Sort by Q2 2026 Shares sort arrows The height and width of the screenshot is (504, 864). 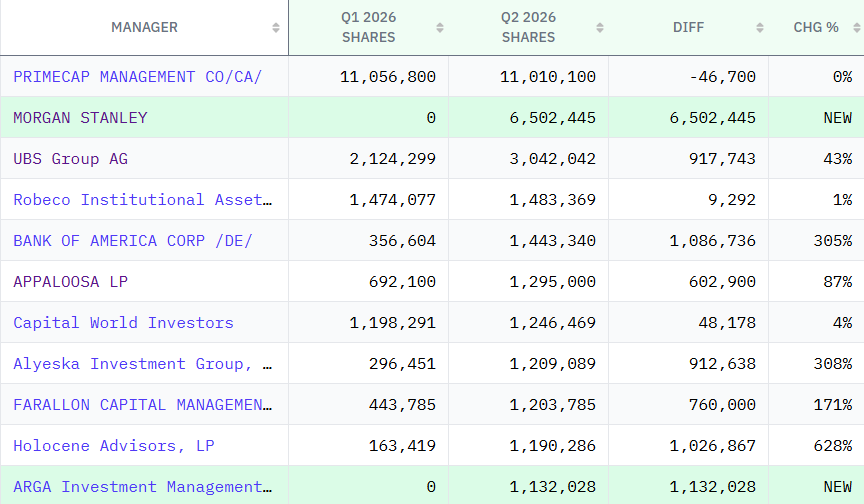click(x=600, y=28)
